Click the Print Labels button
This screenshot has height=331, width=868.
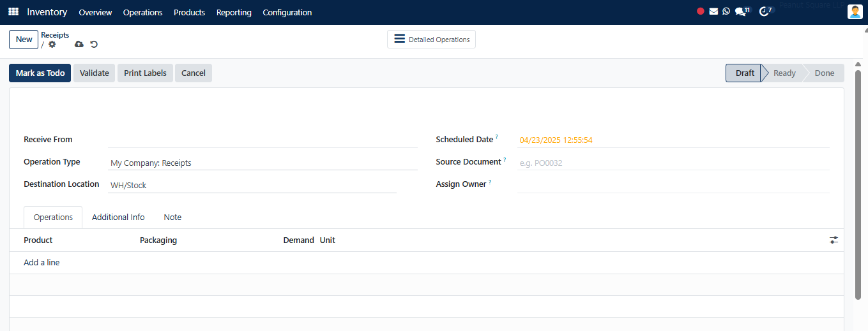(145, 73)
